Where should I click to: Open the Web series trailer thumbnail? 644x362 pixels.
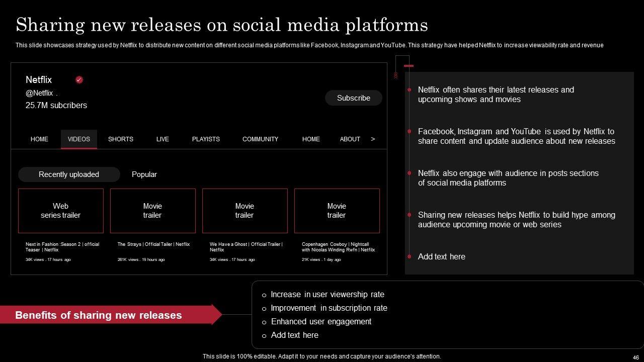click(x=61, y=211)
